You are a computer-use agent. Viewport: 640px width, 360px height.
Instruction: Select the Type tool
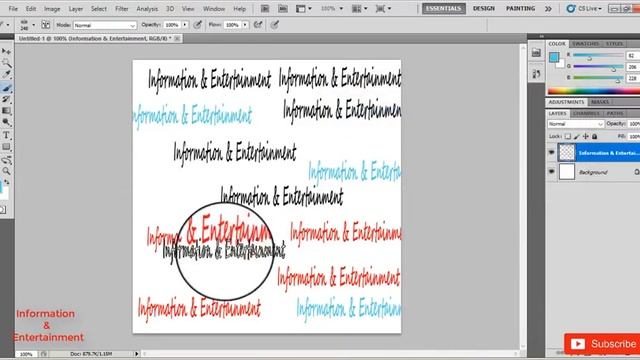point(6,135)
